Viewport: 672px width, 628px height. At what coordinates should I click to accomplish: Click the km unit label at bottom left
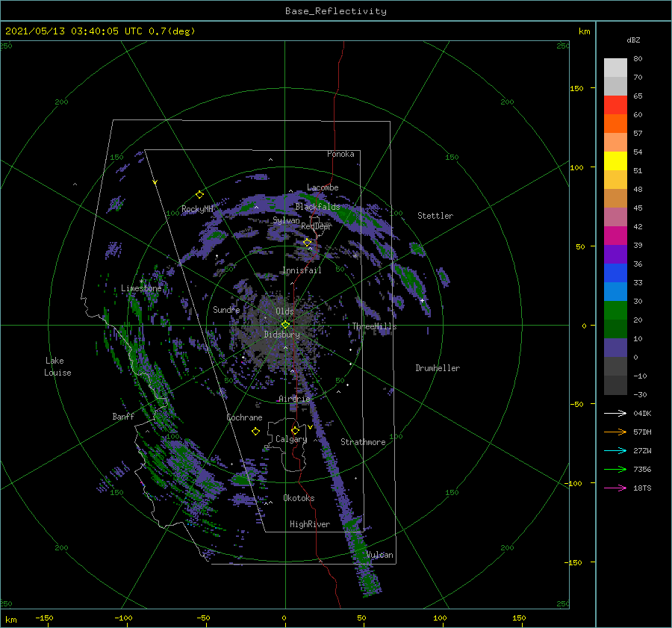10,620
